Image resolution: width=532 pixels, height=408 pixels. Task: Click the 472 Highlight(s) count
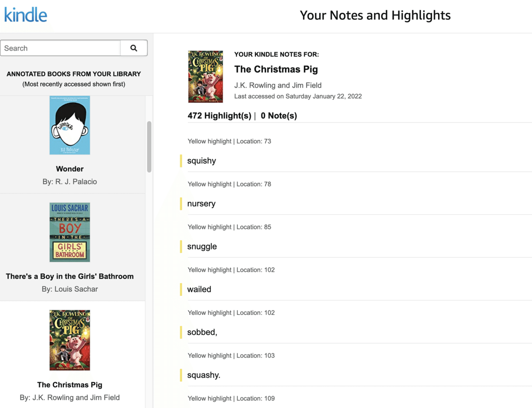click(x=219, y=116)
